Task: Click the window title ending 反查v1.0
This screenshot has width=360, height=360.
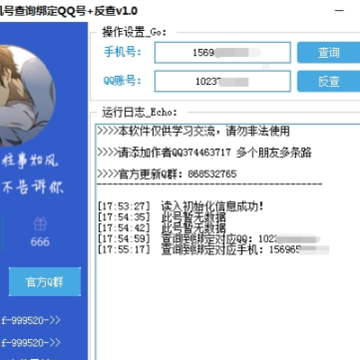Action: tap(68, 11)
